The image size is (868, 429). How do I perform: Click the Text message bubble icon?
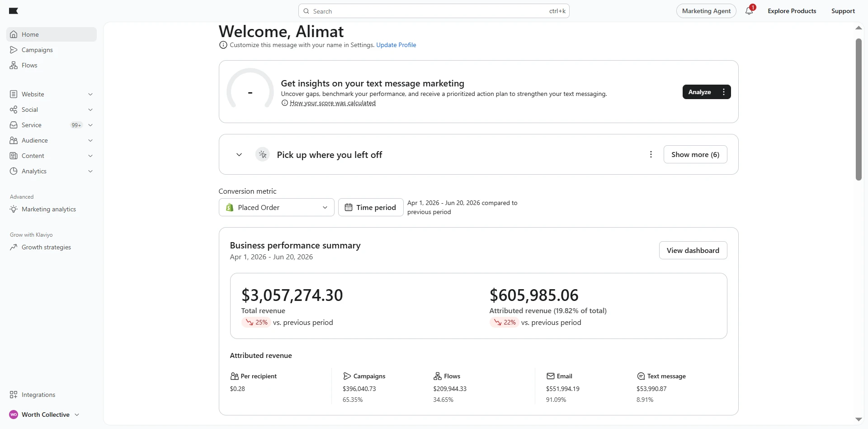641,376
